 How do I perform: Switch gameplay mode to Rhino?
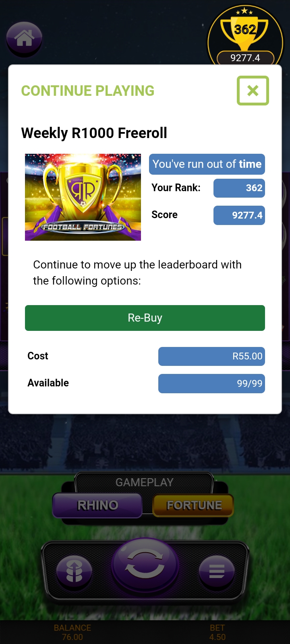97,505
